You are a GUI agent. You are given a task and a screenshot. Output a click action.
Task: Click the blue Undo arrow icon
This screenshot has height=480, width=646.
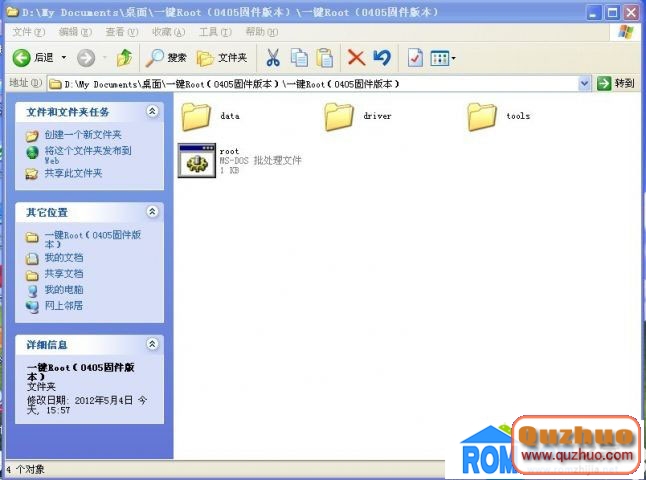(382, 58)
